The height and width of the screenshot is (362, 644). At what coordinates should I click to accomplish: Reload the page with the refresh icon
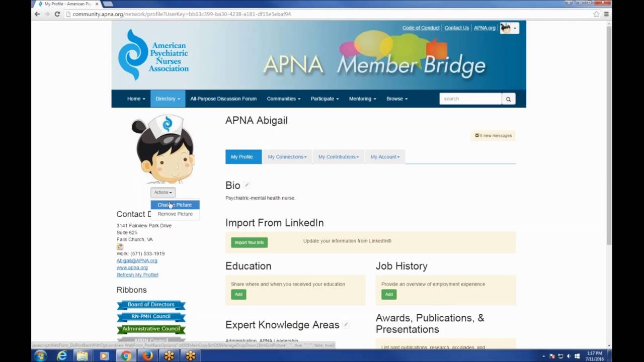pyautogui.click(x=57, y=14)
